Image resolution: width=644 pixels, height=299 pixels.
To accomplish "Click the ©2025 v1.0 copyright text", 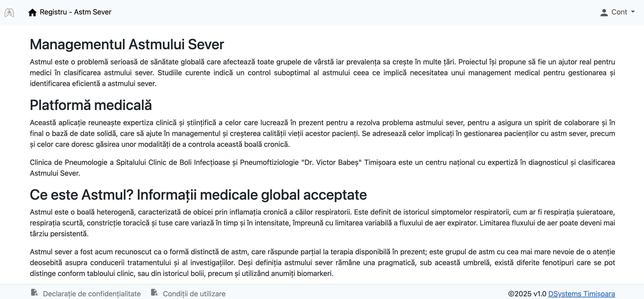I will tap(527, 294).
